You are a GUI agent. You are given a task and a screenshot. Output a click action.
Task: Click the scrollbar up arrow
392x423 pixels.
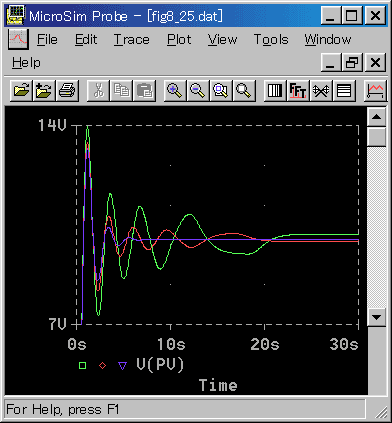[377, 117]
